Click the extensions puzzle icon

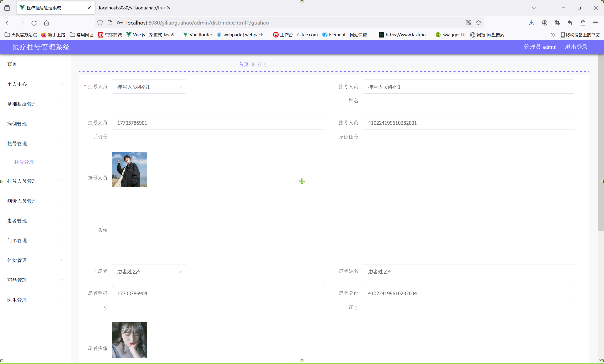583,23
